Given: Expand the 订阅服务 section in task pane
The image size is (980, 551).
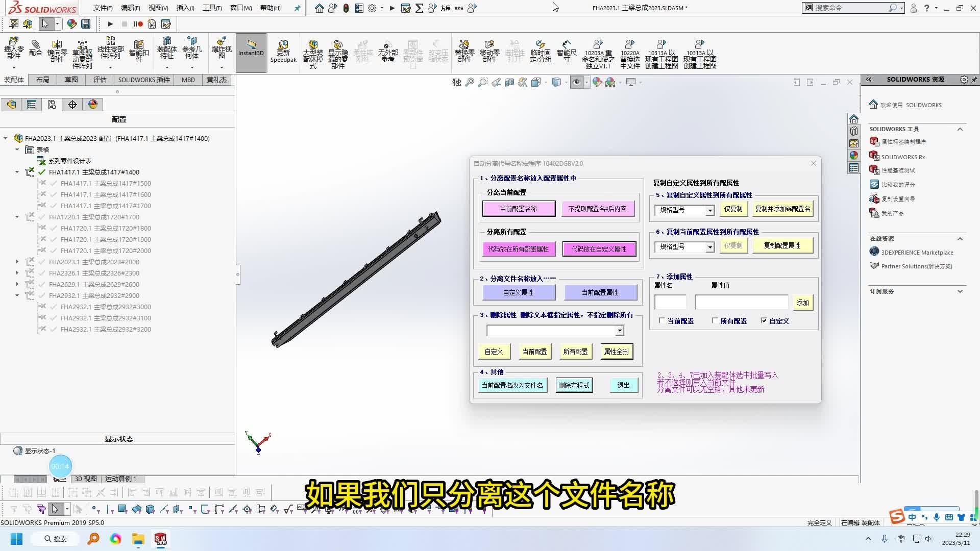Looking at the screenshot, I should click(960, 291).
